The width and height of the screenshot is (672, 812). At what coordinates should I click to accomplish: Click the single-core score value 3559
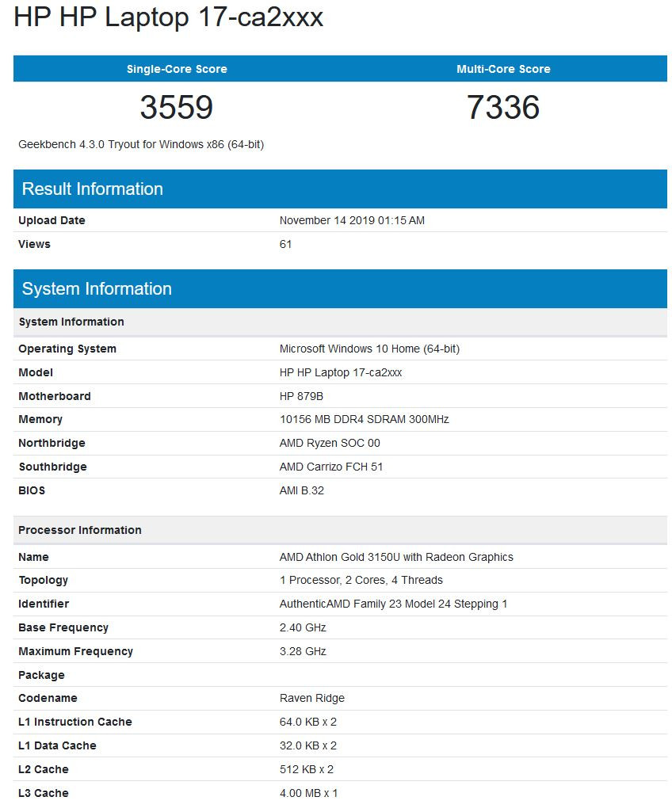tap(177, 107)
